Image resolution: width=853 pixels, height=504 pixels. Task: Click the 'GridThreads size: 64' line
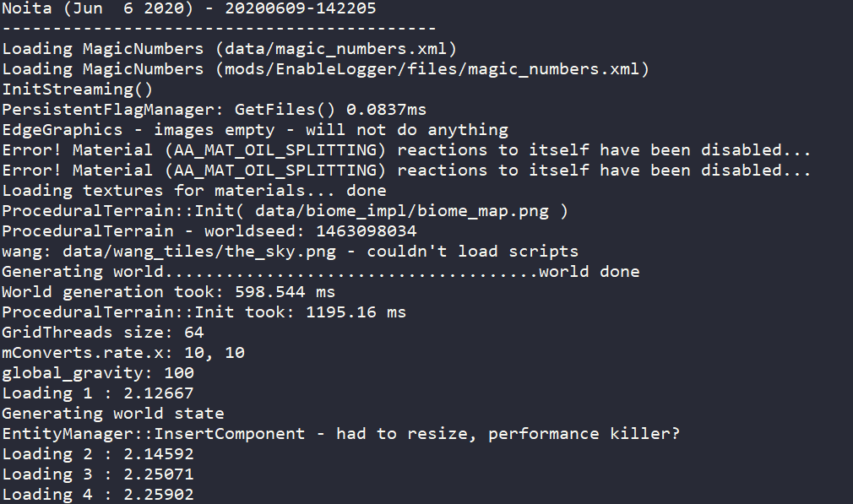coord(102,333)
